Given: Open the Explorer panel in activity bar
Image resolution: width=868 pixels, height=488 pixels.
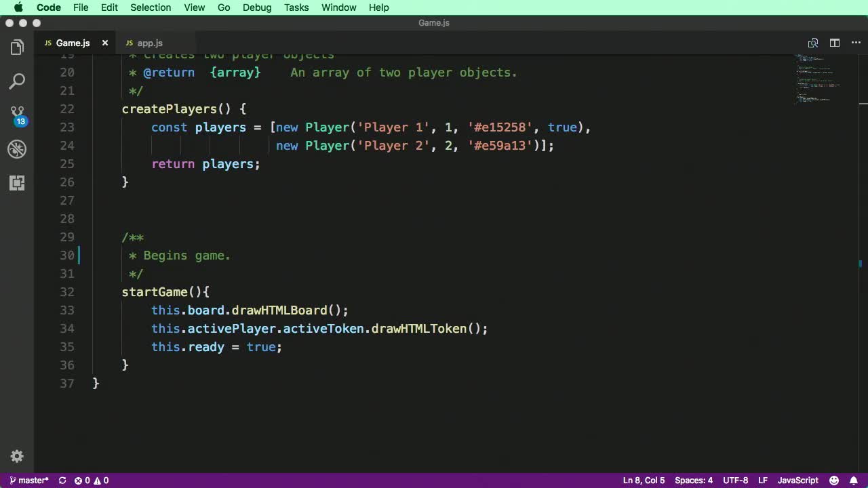Looking at the screenshot, I should coord(17,47).
